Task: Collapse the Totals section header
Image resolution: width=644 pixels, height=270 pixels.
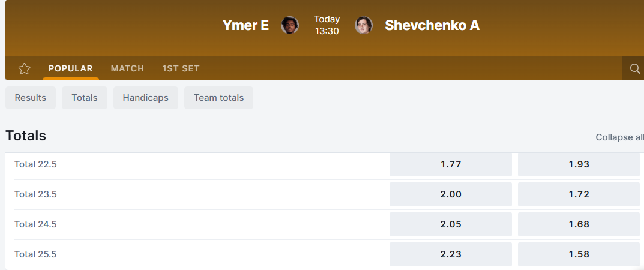Action: 26,136
